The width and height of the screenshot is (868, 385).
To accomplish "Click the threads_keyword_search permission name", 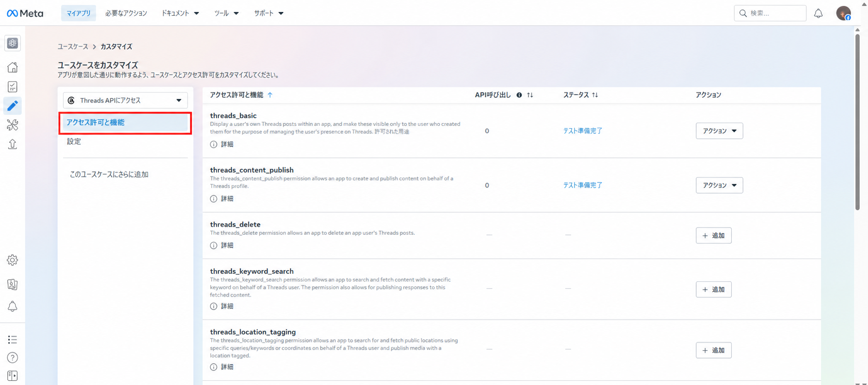I will click(x=252, y=272).
